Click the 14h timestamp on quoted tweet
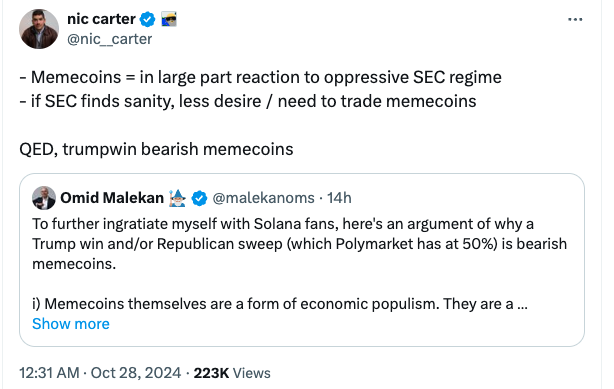The height and width of the screenshot is (389, 614). coord(339,198)
